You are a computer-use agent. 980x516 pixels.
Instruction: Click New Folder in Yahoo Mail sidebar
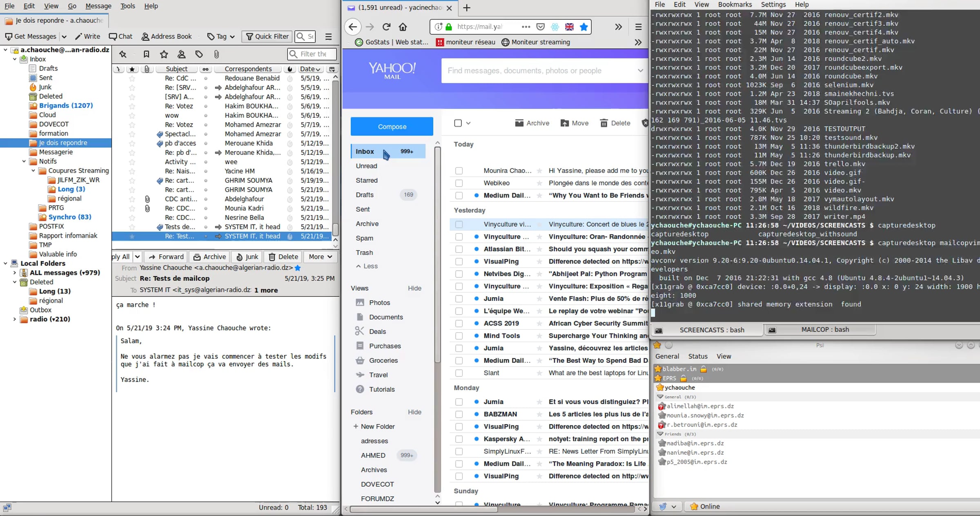tap(374, 426)
